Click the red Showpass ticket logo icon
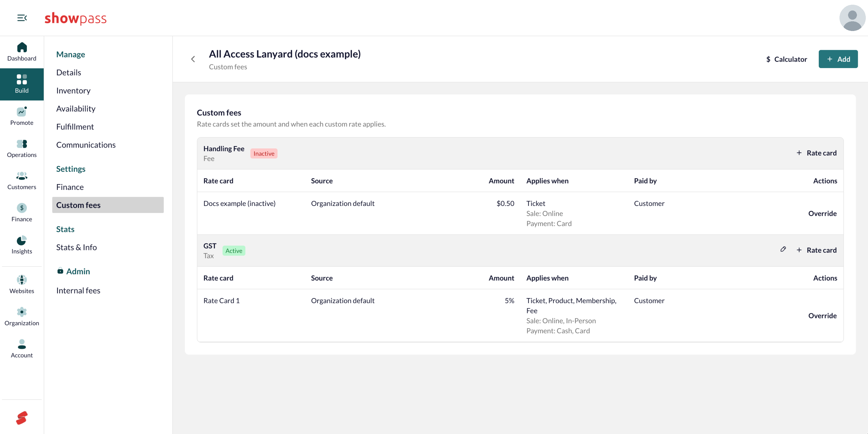 (x=22, y=418)
